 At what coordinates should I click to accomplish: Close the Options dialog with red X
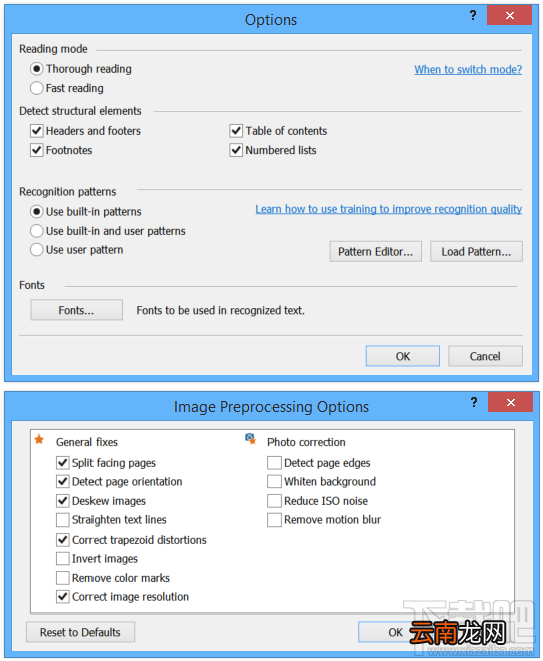[509, 15]
